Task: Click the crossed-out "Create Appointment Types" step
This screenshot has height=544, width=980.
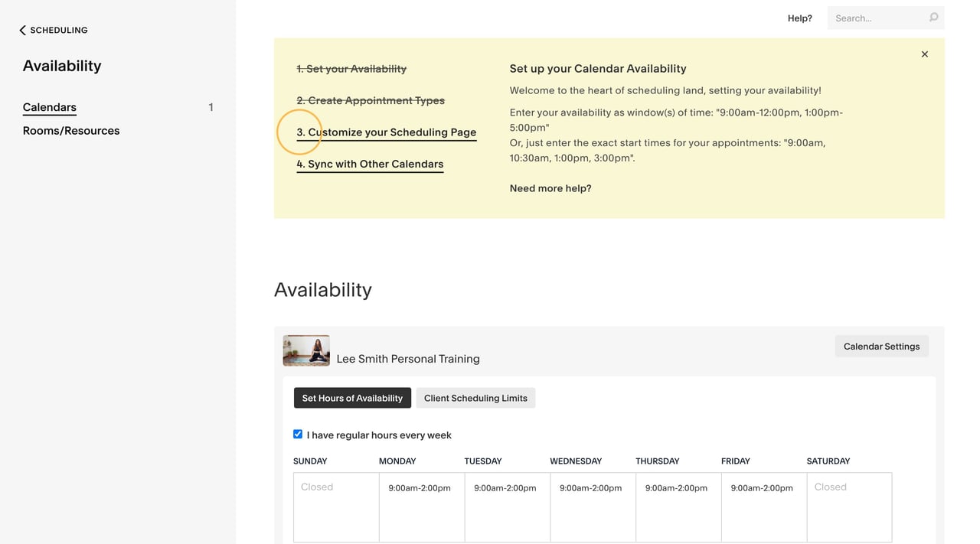Action: tap(371, 100)
